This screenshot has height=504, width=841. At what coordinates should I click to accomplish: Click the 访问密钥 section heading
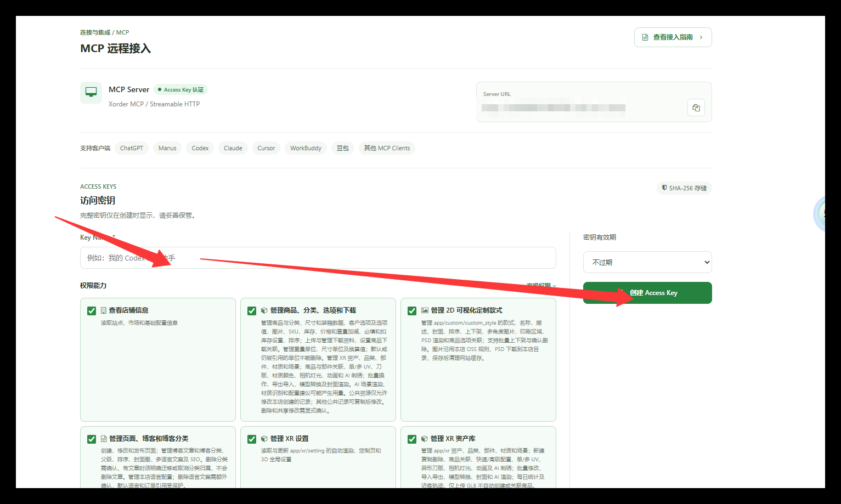pos(98,201)
